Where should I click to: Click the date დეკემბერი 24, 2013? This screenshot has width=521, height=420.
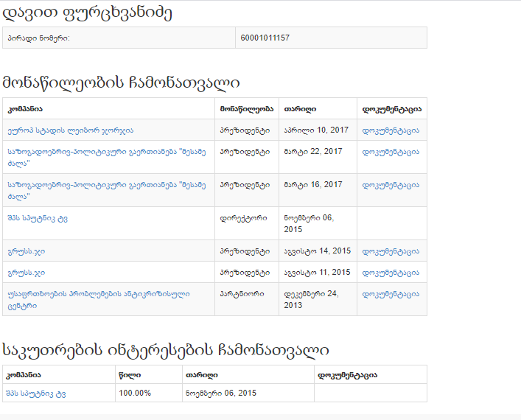tap(311, 299)
